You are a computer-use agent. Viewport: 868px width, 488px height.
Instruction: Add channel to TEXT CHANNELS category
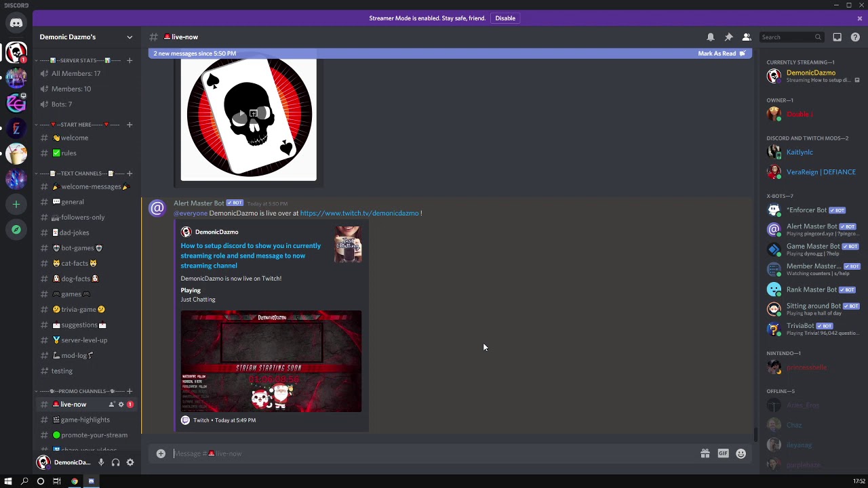tap(130, 174)
